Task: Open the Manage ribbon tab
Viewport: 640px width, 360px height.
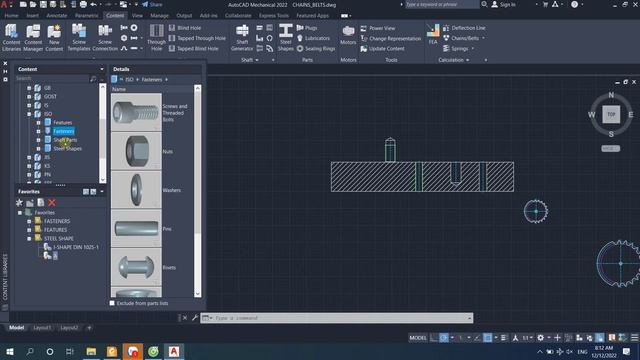Action: coord(159,16)
